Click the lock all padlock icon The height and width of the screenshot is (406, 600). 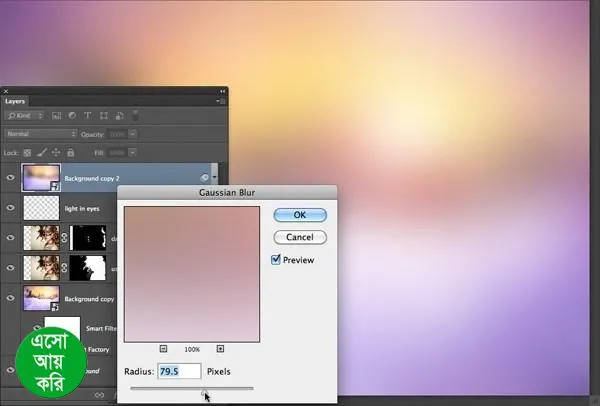click(69, 152)
